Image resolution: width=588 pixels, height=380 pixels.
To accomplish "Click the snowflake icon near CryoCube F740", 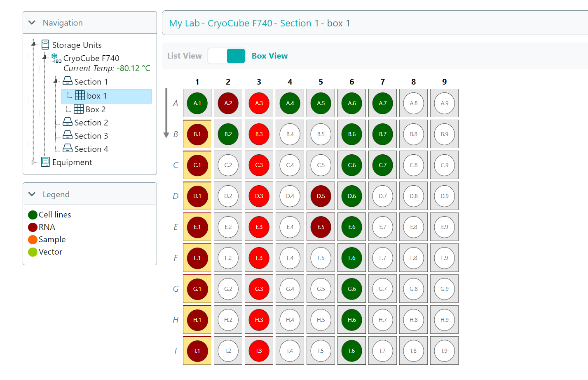I will 54,55.
